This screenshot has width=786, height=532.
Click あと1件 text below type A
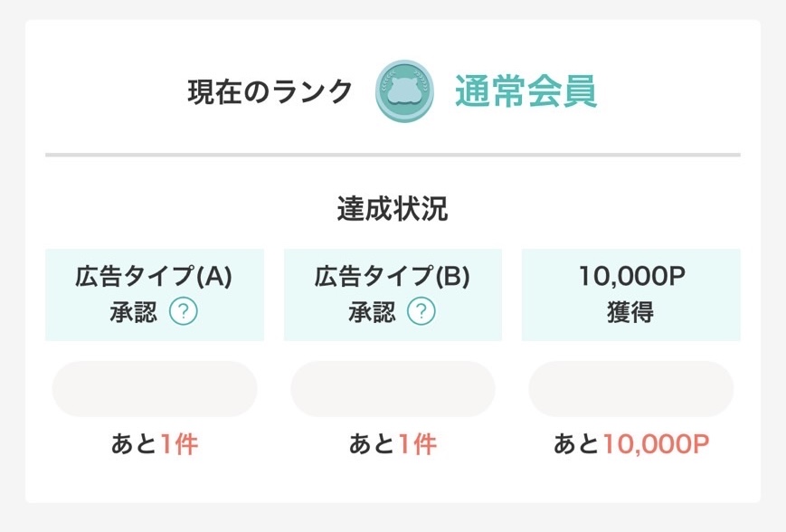(x=155, y=444)
